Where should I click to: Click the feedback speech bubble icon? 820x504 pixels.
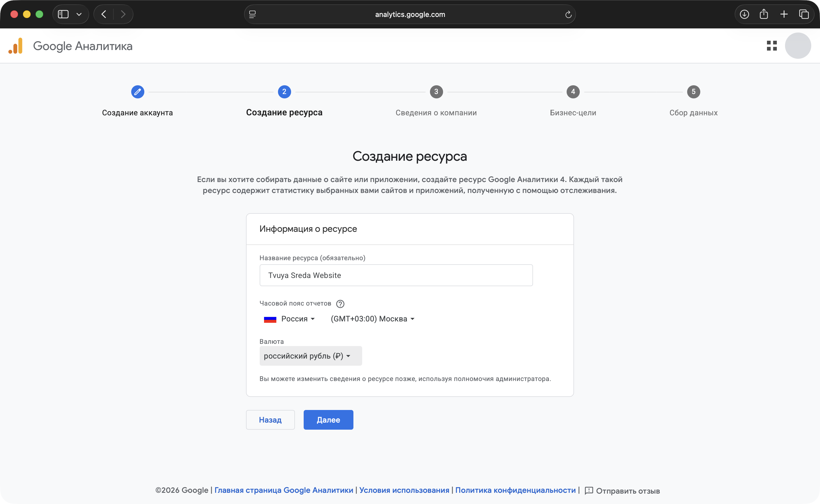589,491
